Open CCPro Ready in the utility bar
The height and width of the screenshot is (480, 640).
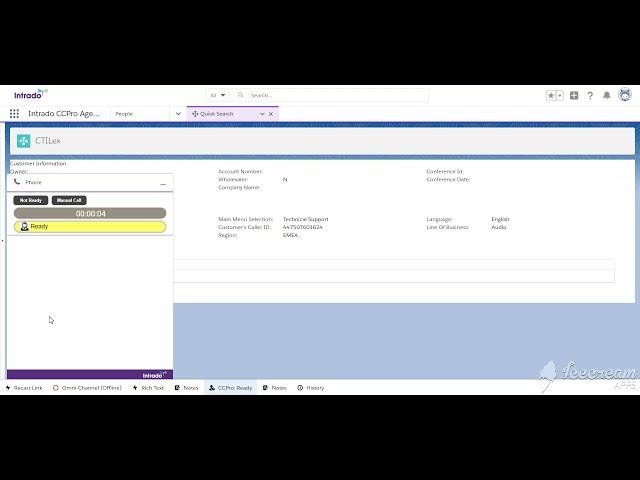point(230,387)
